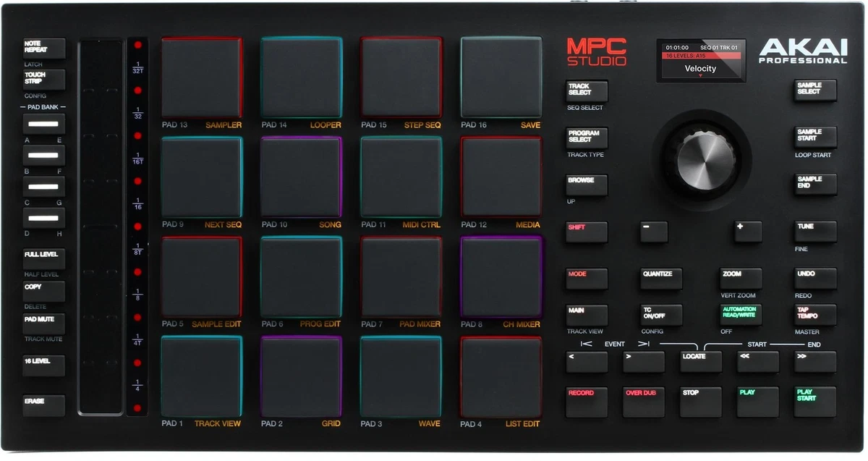Click the Quantize button
The width and height of the screenshot is (868, 461).
tap(661, 279)
